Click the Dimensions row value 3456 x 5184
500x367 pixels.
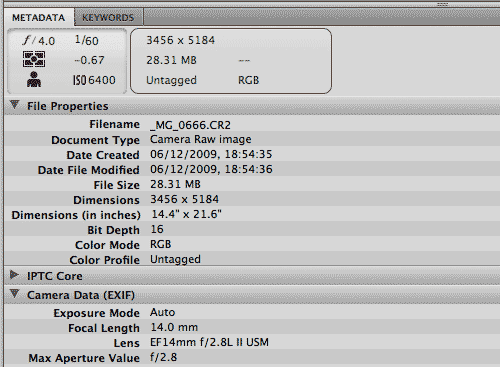click(184, 199)
